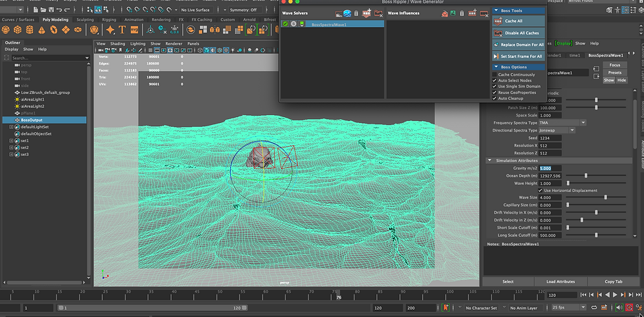The width and height of the screenshot is (644, 317).
Task: Click the Polygon Cube shelf icon
Action: tap(17, 30)
